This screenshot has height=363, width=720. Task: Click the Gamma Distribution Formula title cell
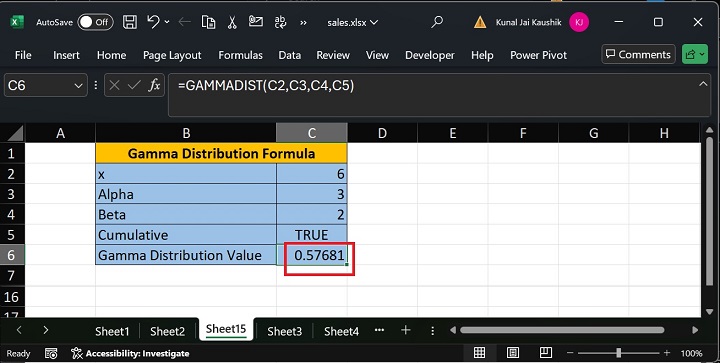pyautogui.click(x=221, y=153)
